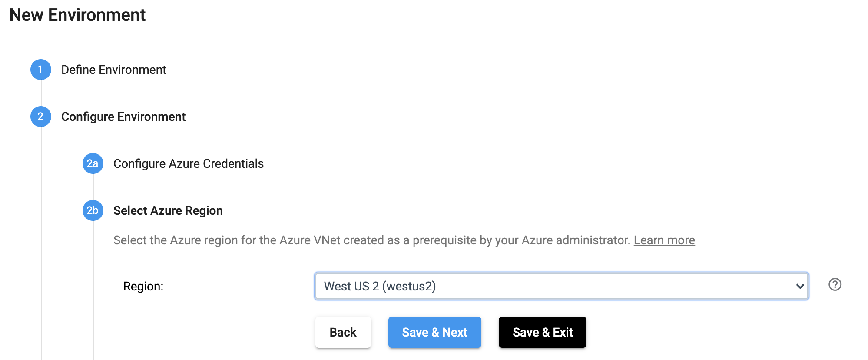Click the Azure VNet description text
The height and width of the screenshot is (360, 868).
point(371,240)
